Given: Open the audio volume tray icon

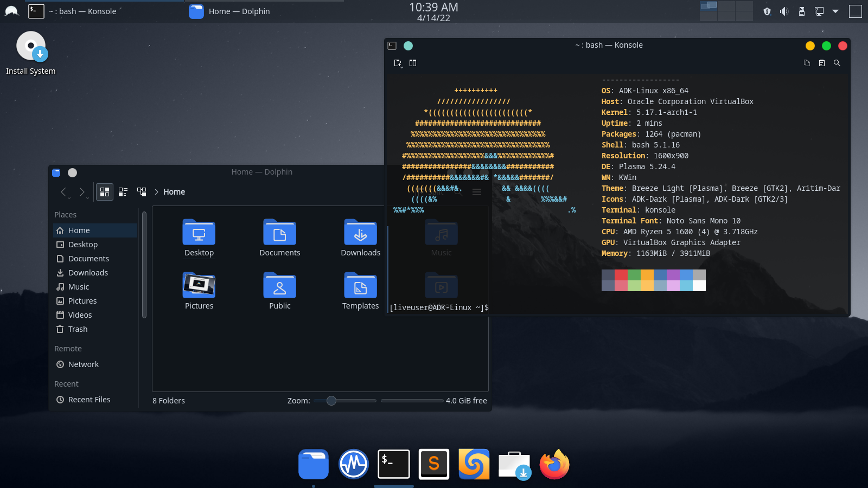Looking at the screenshot, I should coord(784,11).
